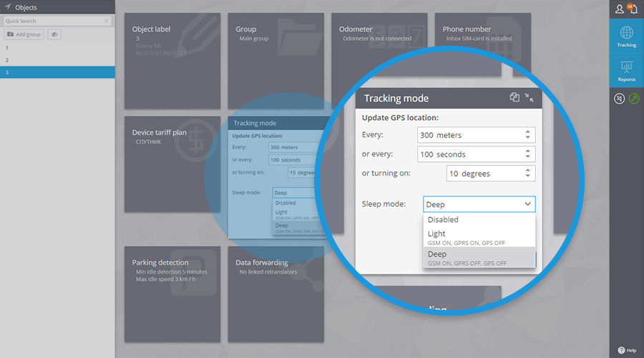Clear the Quick Search field
The height and width of the screenshot is (358, 644).
click(x=107, y=21)
